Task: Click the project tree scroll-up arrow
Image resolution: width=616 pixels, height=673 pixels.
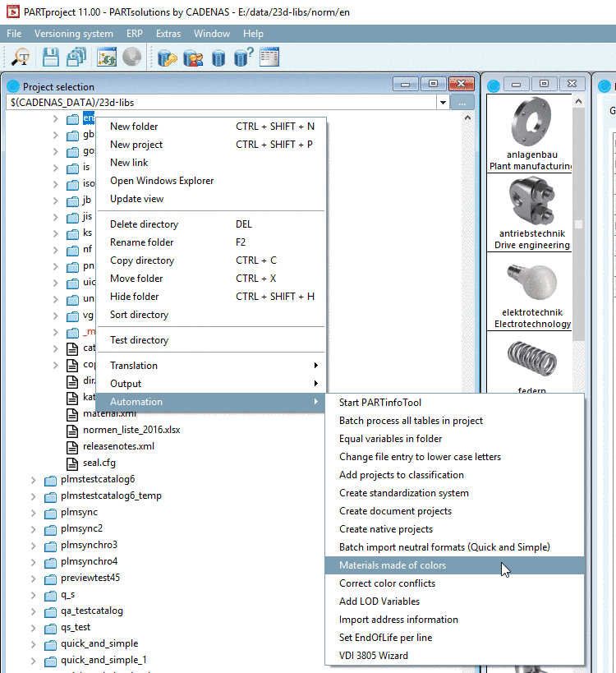Action: point(467,118)
